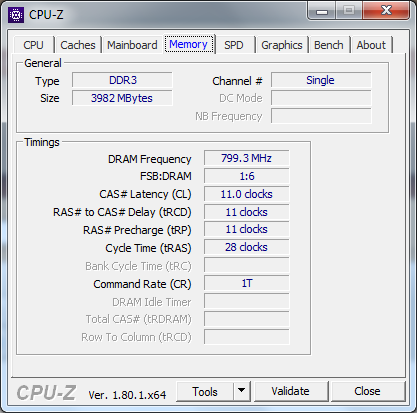Click the Validate button

point(291,391)
